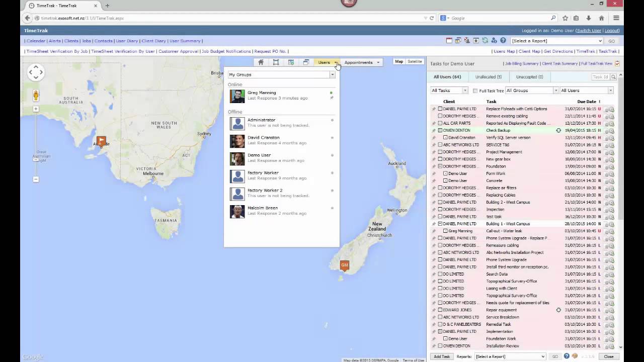Select David Cranston in the offline users list
This screenshot has height=362, width=644.
pyautogui.click(x=281, y=140)
